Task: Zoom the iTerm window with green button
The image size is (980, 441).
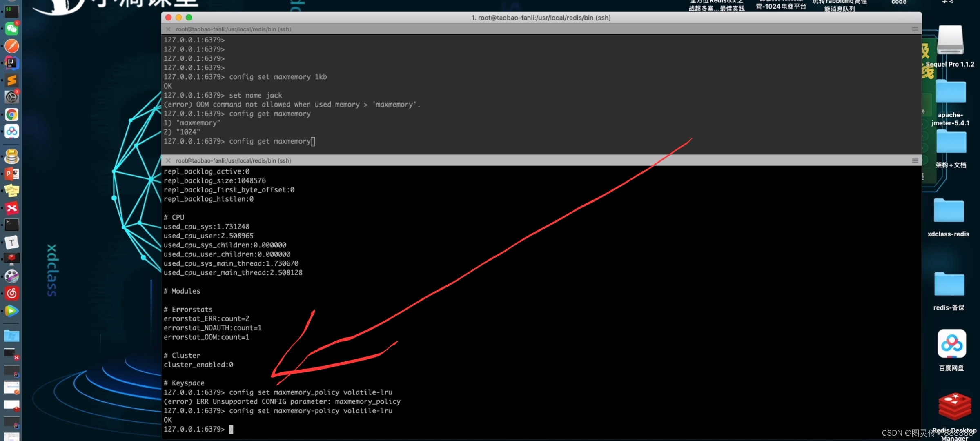Action: click(x=189, y=17)
